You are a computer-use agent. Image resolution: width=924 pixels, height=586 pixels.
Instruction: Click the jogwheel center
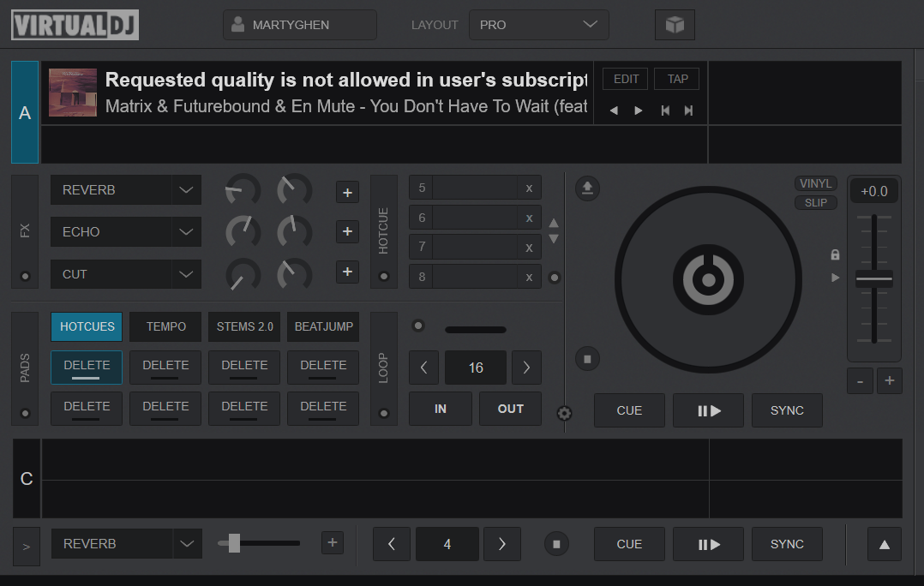[x=708, y=280]
